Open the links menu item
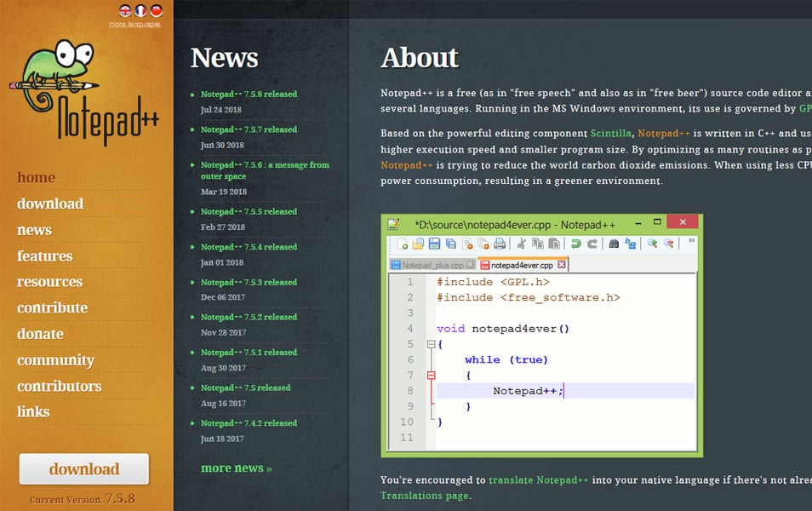 pyautogui.click(x=34, y=411)
